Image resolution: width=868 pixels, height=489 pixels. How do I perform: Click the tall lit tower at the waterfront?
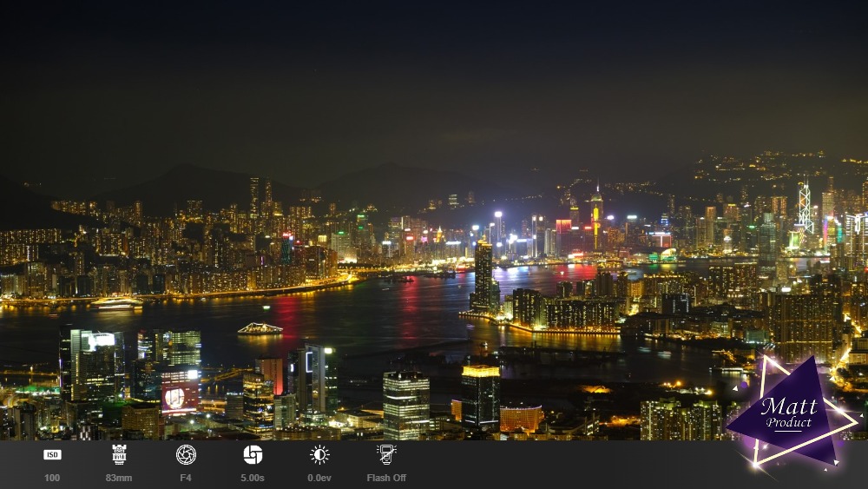(483, 276)
